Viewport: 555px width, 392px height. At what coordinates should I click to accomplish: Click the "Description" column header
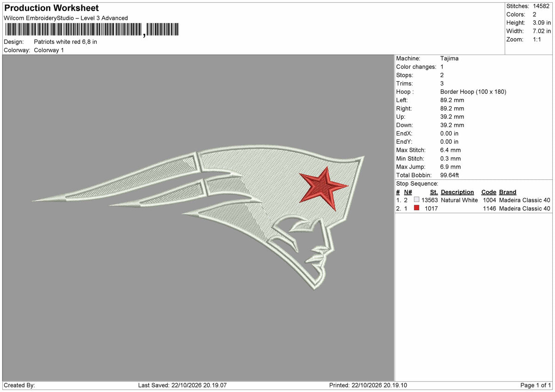point(457,192)
